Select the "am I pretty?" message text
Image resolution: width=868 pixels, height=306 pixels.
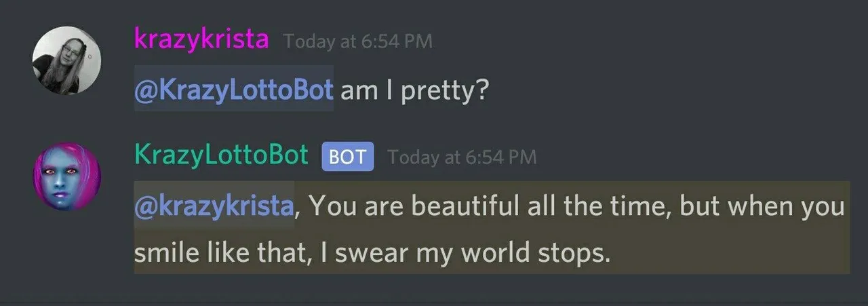coord(414,90)
